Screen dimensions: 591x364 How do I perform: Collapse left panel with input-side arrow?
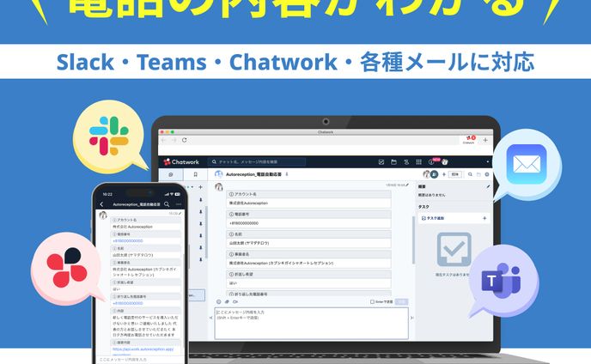[210, 318]
